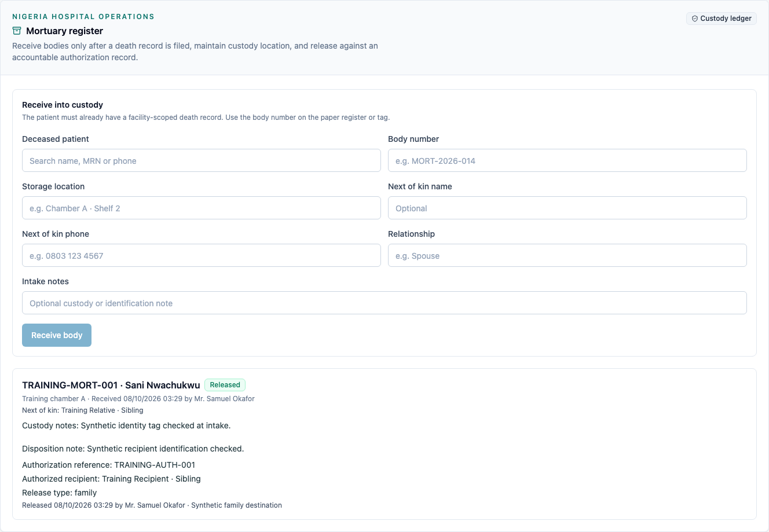The height and width of the screenshot is (532, 769).
Task: Click 'Next of kin: Training Relative · Sibling' line
Action: 83,410
